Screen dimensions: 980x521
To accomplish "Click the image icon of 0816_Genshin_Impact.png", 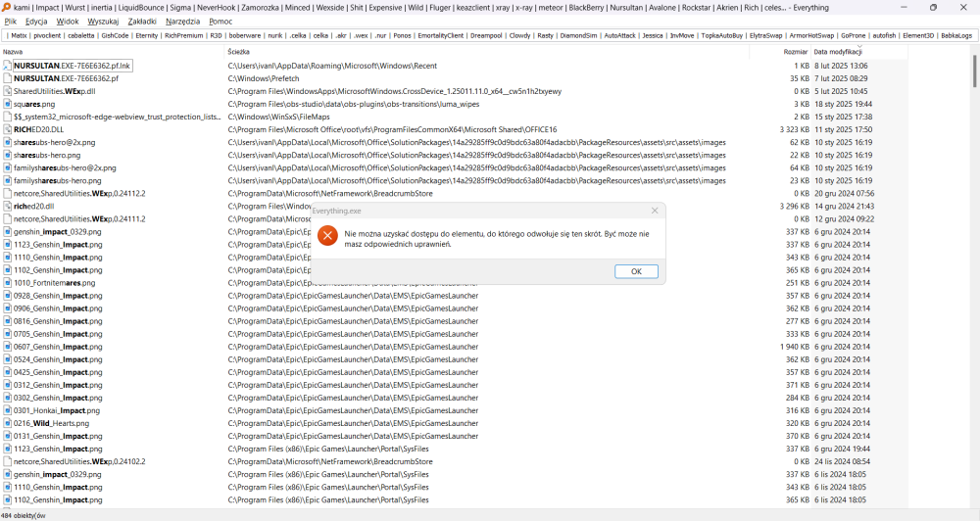I will tap(8, 321).
